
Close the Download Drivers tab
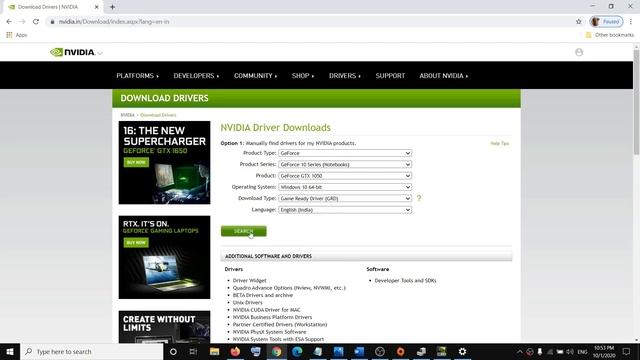tap(97, 7)
